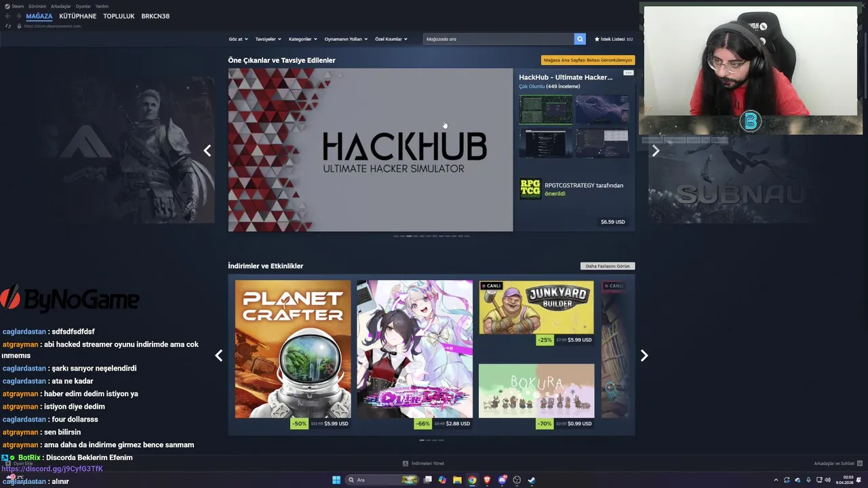Open the Görünüm menu
The image size is (868, 488).
coord(37,6)
